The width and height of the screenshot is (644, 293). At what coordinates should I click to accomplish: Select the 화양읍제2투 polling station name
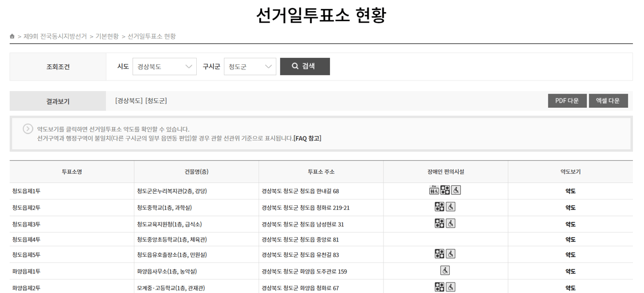point(26,288)
